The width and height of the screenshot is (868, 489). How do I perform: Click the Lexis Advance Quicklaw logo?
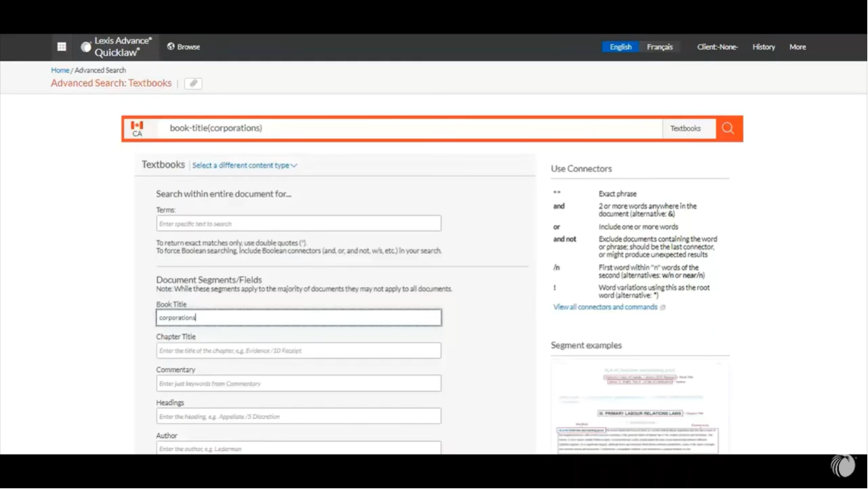click(x=117, y=47)
